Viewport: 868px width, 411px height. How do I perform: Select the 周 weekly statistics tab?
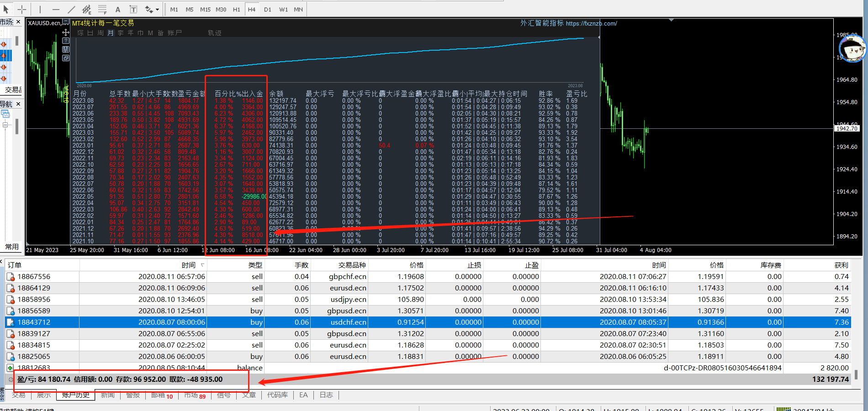pos(101,33)
